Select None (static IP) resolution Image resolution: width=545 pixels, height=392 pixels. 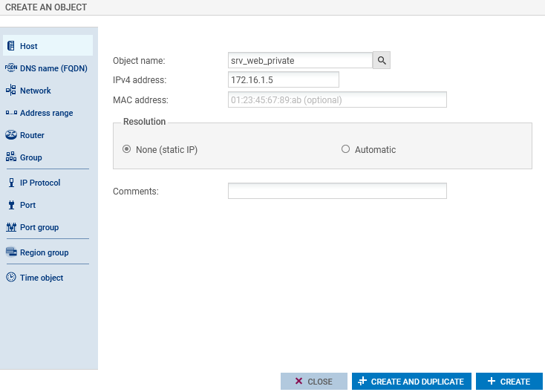[x=126, y=149]
